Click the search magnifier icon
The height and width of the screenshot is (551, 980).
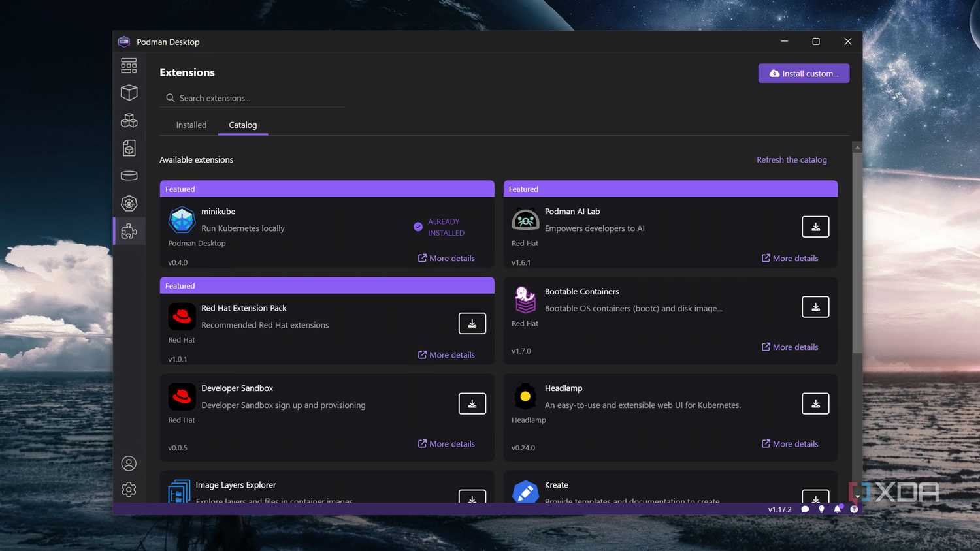(x=171, y=98)
